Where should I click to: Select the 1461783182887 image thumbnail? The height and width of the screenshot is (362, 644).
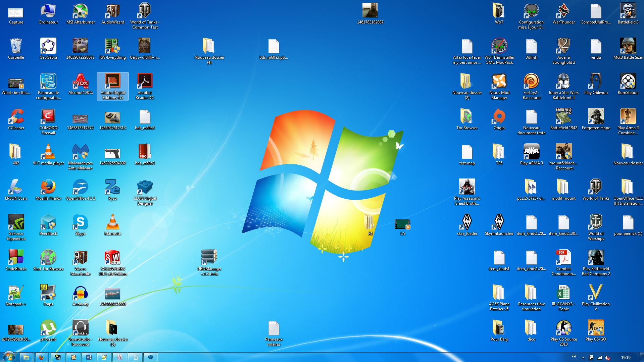tap(370, 14)
